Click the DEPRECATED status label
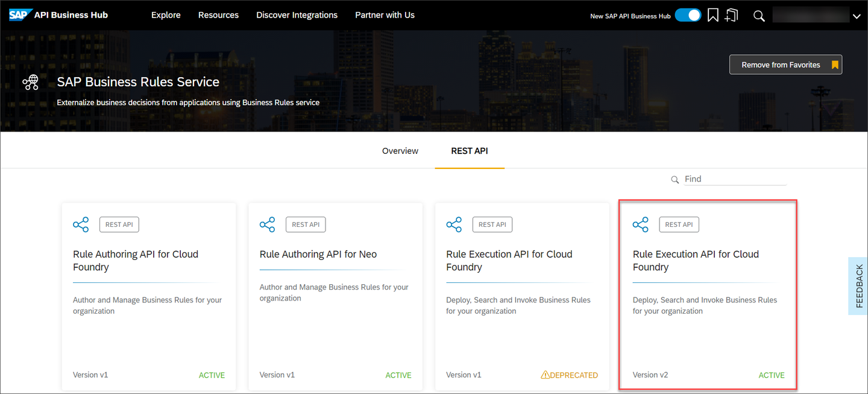868x394 pixels. (x=574, y=375)
